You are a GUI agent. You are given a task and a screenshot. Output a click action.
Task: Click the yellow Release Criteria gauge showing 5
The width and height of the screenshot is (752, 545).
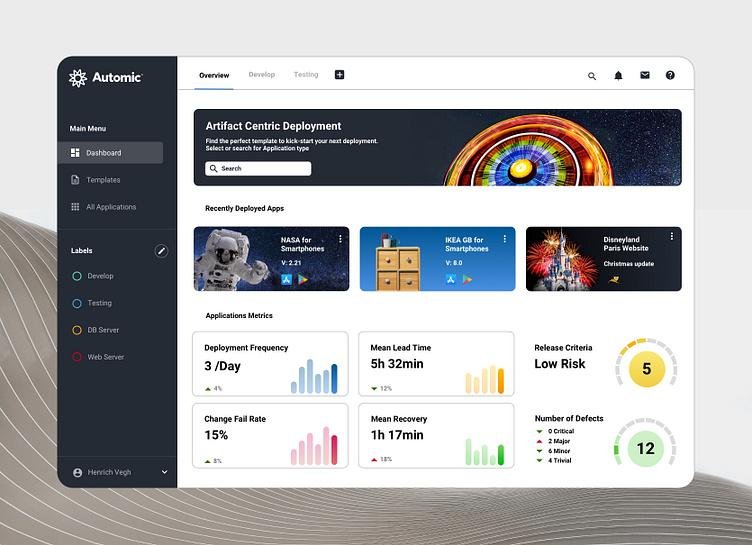(646, 368)
